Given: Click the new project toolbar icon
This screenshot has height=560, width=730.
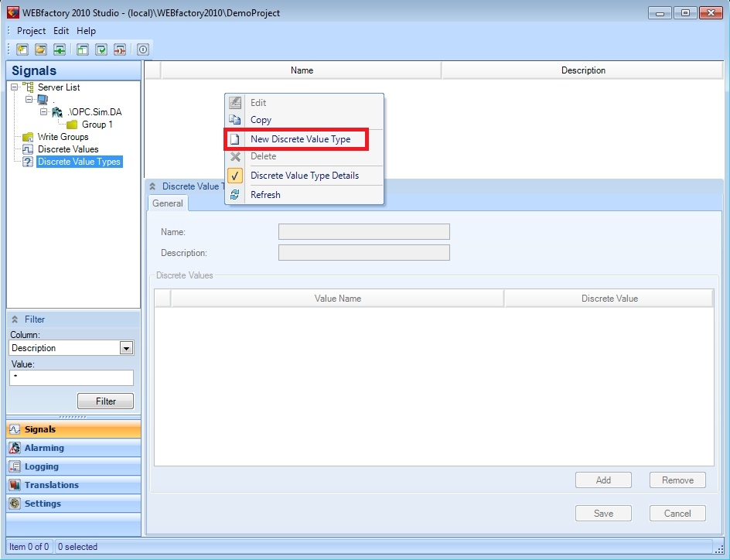Looking at the screenshot, I should click(22, 50).
